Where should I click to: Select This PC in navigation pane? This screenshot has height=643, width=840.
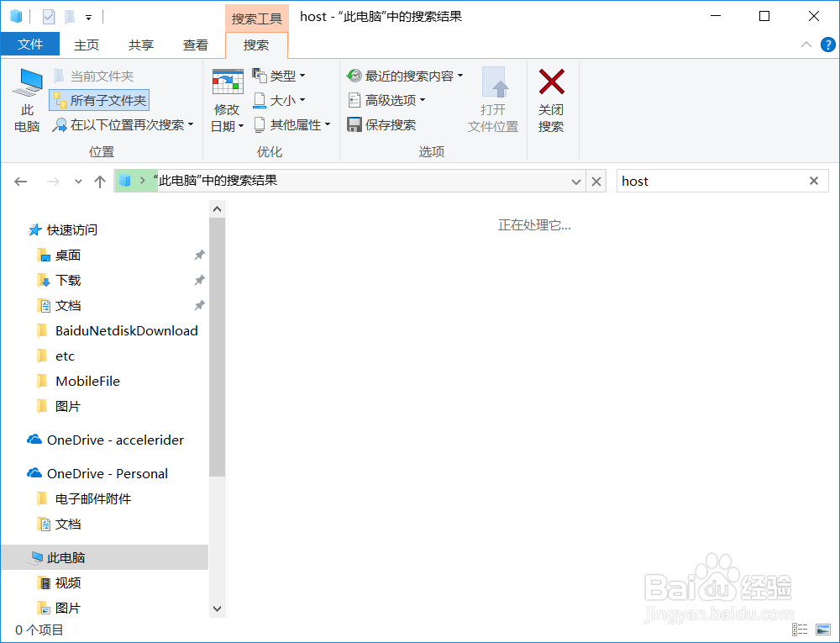pos(104,558)
